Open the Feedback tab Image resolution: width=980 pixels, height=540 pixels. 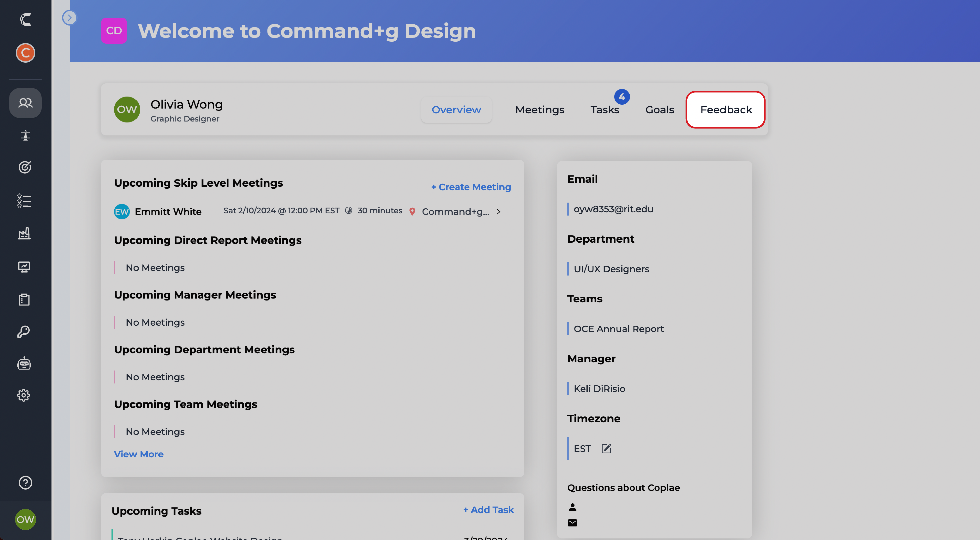point(726,110)
